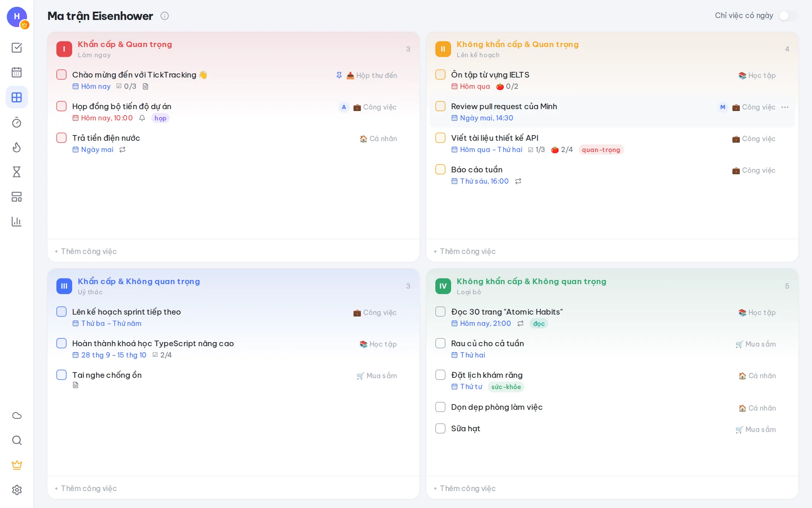Mark Ôn tập từ vựng IELTS complete
The image size is (812, 508).
(441, 75)
